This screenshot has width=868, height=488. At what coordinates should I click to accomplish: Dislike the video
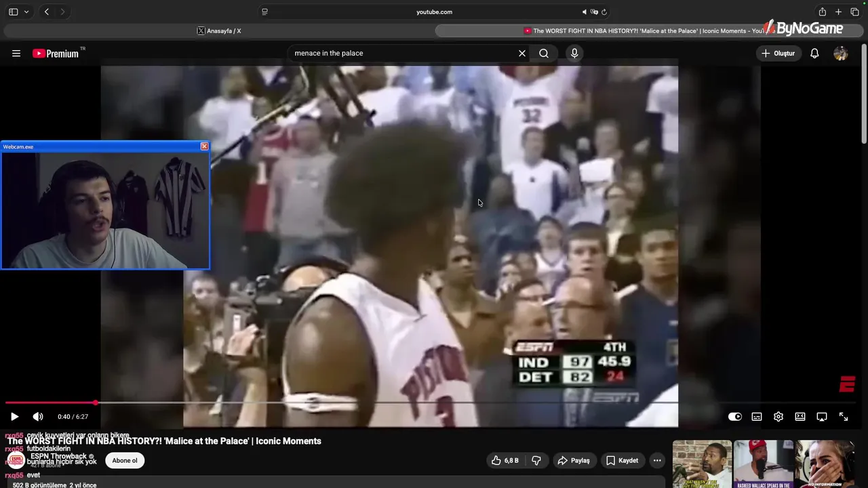click(x=536, y=460)
